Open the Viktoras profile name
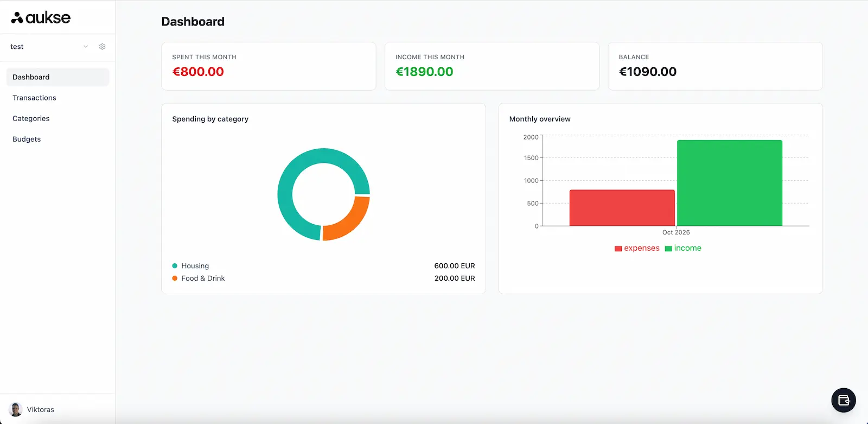Viewport: 868px width, 424px height. [x=41, y=409]
